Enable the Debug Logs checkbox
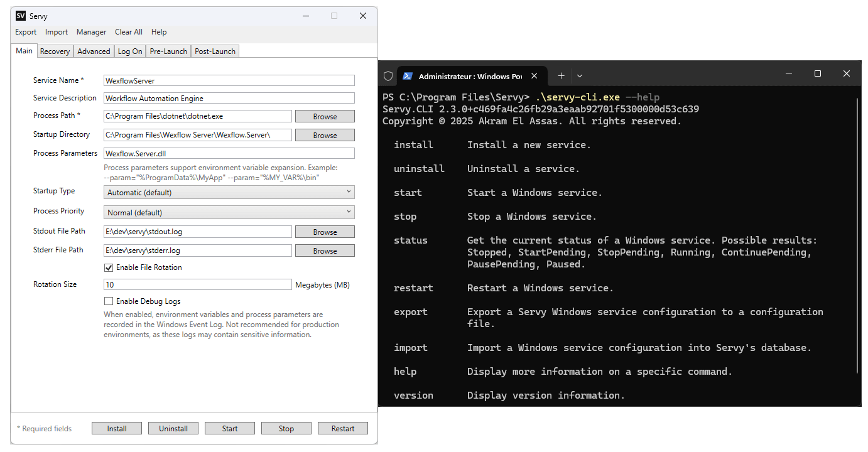This screenshot has width=868, height=452. [109, 301]
